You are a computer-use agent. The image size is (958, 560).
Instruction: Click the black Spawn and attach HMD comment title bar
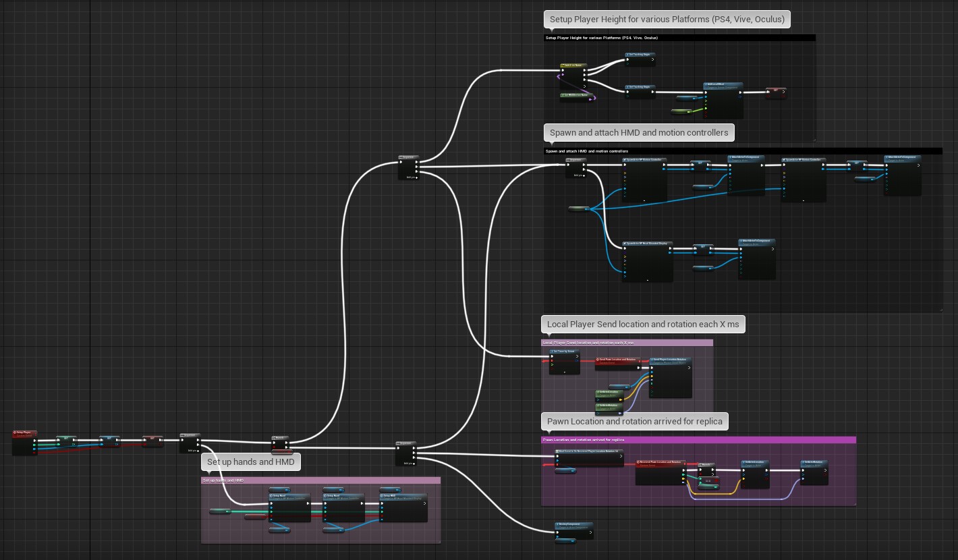[743, 151]
